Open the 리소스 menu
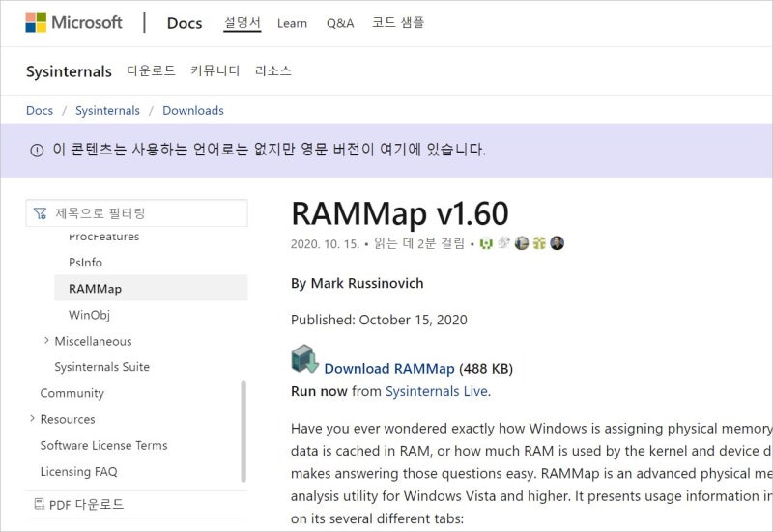Image resolution: width=773 pixels, height=532 pixels. coord(272,70)
